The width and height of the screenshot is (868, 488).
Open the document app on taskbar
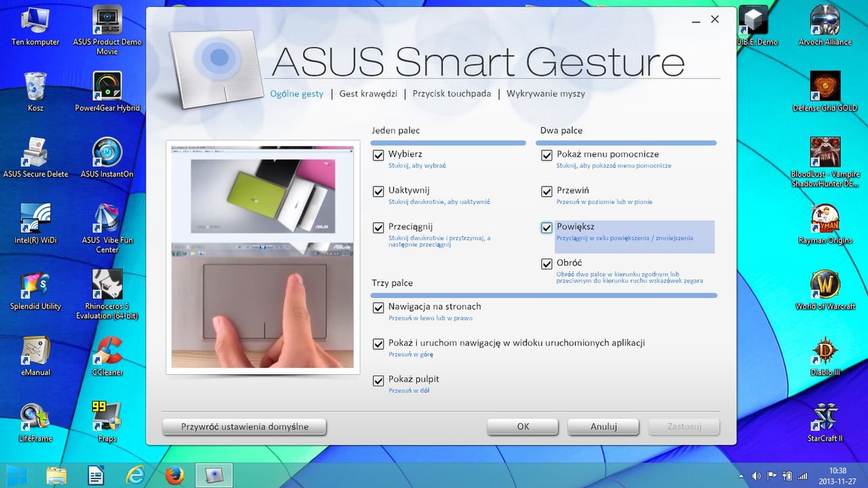tap(96, 475)
